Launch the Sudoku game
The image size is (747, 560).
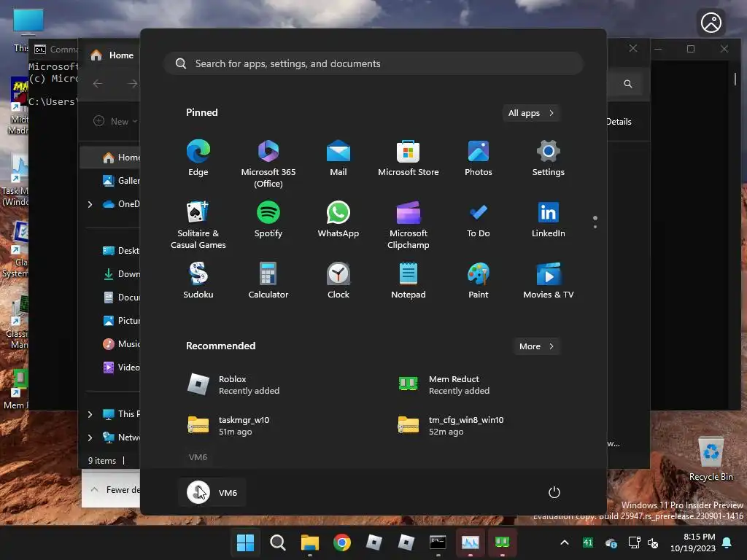pos(198,281)
